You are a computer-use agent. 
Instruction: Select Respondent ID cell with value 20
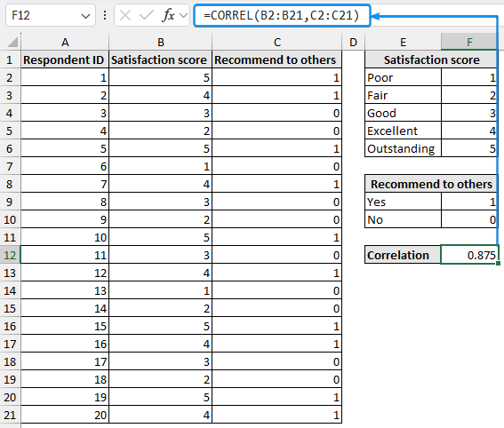coord(65,416)
